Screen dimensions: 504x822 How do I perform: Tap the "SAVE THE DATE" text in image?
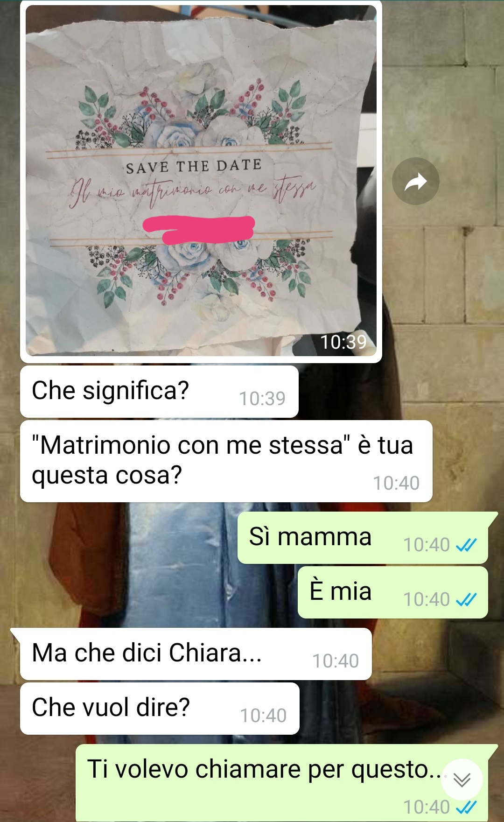pos(194,166)
